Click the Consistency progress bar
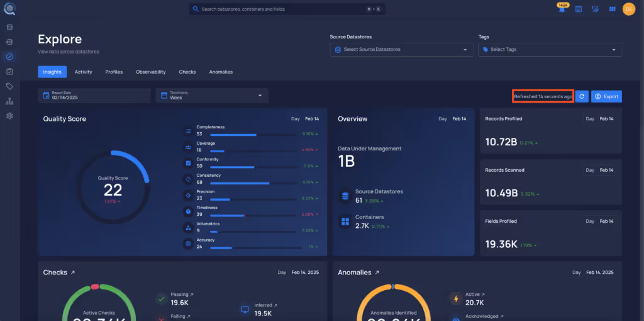644x321 pixels. (x=253, y=183)
